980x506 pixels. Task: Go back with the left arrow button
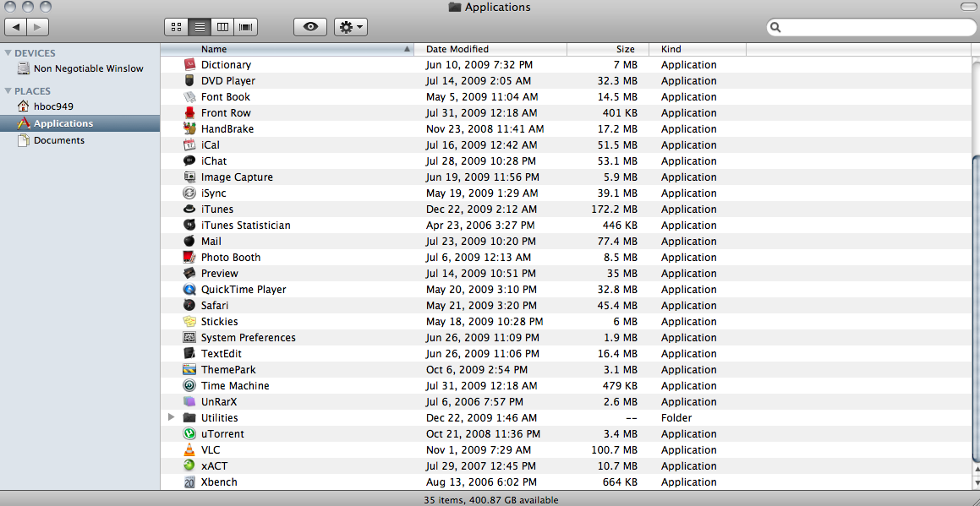[15, 27]
